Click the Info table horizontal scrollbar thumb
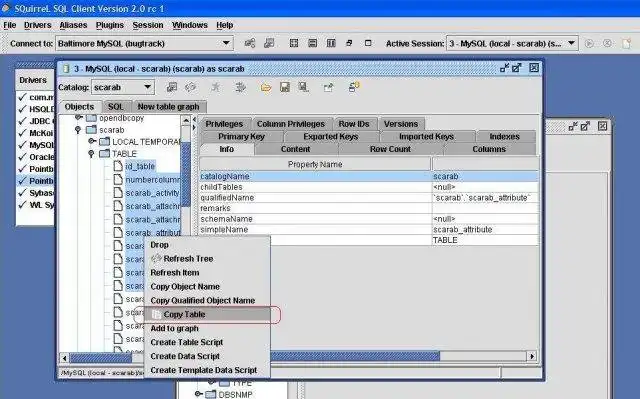Screen dimensions: 640x399 355,357
